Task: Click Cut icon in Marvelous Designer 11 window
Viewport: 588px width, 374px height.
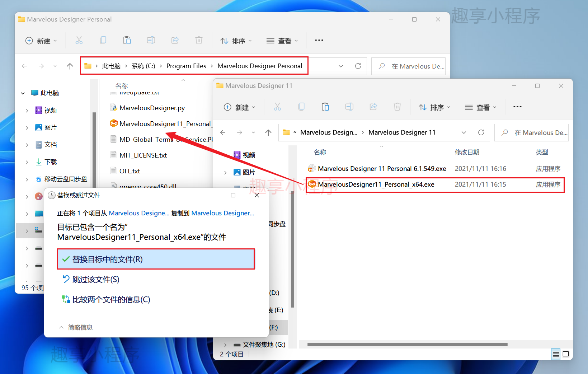Action: [277, 107]
